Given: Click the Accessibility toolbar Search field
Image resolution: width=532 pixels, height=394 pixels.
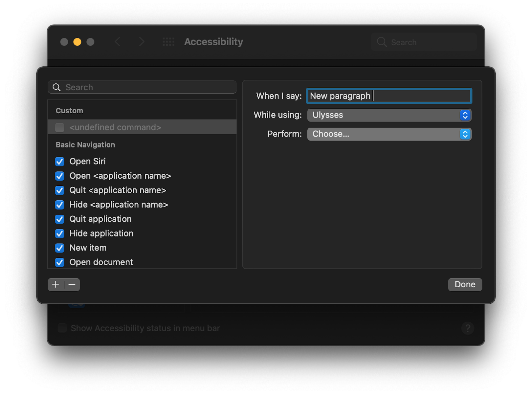Looking at the screenshot, I should click(x=424, y=42).
